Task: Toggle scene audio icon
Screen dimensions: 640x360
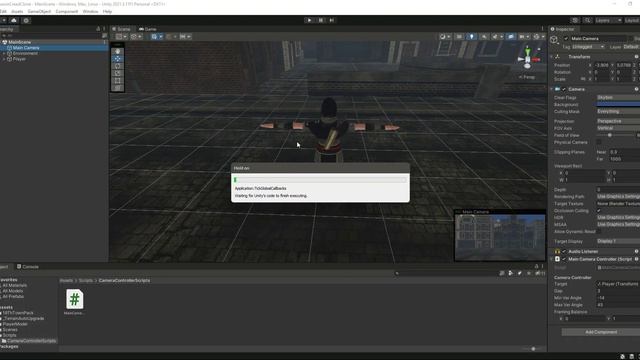Action: coord(484,37)
